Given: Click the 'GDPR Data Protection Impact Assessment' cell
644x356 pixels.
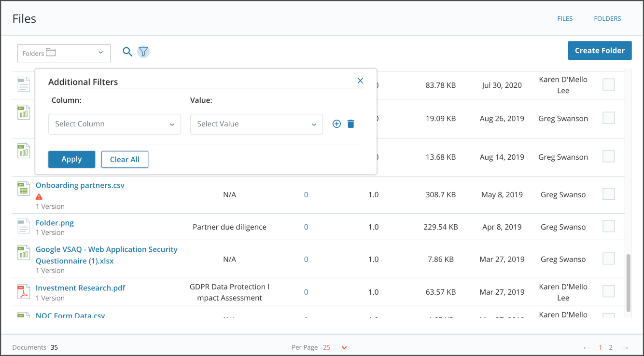Looking at the screenshot, I should (x=229, y=292).
